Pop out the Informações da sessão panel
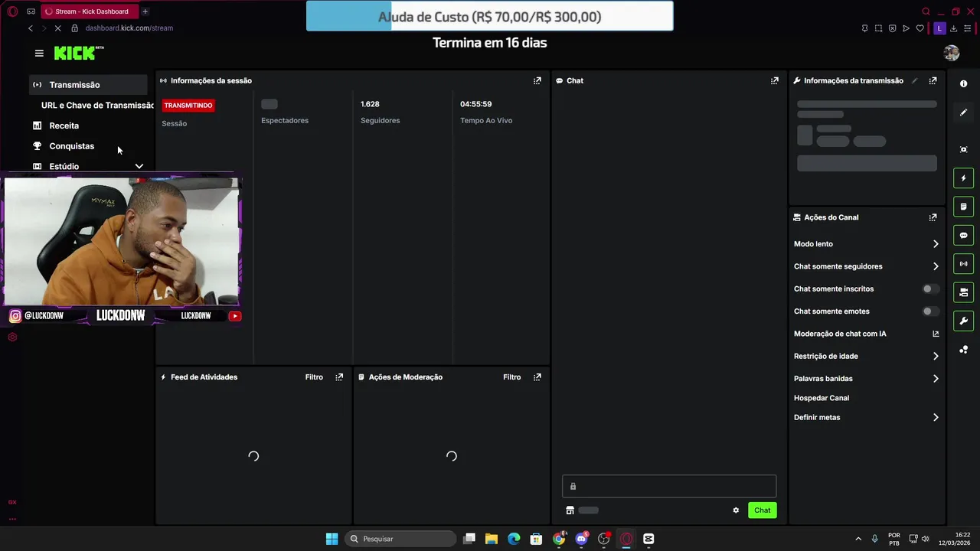This screenshot has width=980, height=551. (x=537, y=80)
